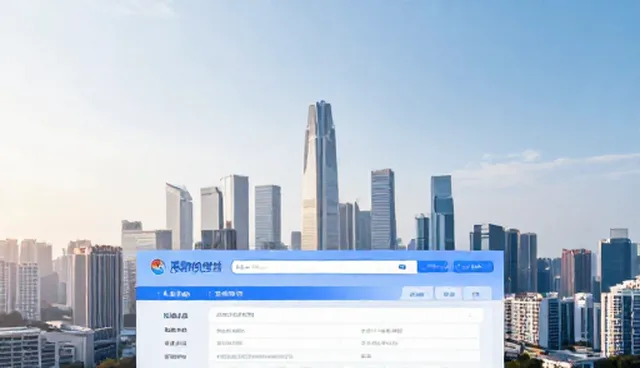Open the wide dropdown field in first form row
Screen dimensions: 640x368
tap(346, 315)
